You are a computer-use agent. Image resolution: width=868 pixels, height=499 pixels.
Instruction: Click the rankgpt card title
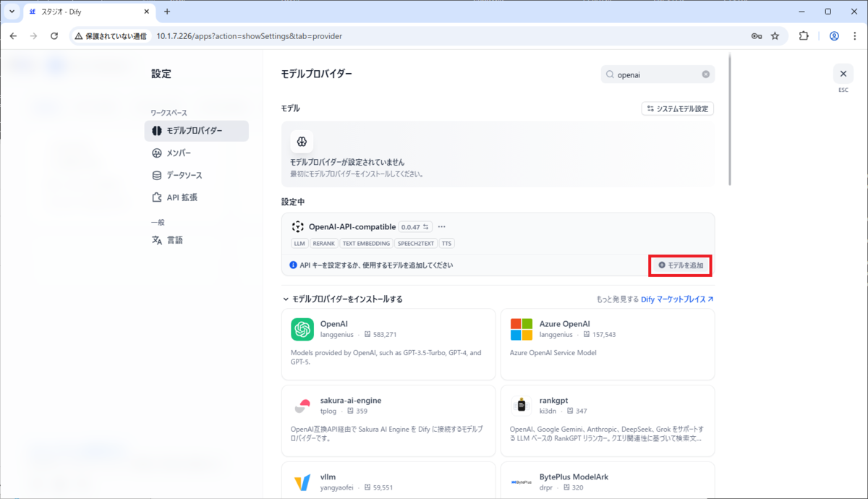tap(556, 400)
